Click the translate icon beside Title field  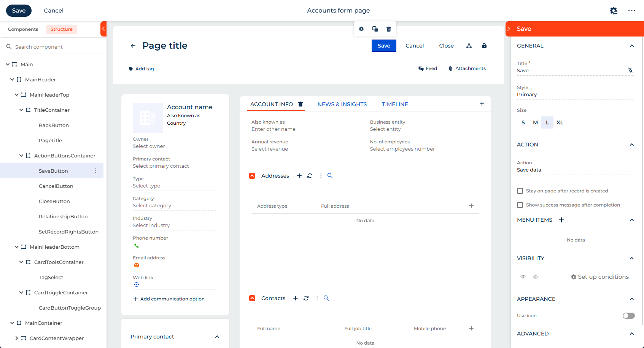pyautogui.click(x=630, y=70)
